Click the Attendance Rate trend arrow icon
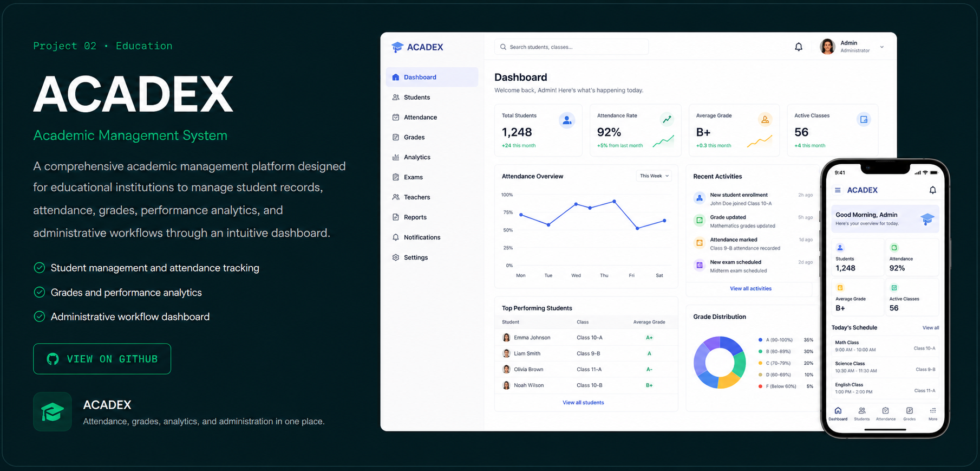Screen dimensions: 980x471 (x=667, y=119)
